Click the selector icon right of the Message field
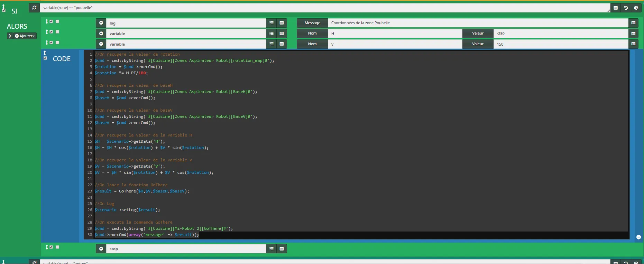The height and width of the screenshot is (264, 644). coord(633,23)
